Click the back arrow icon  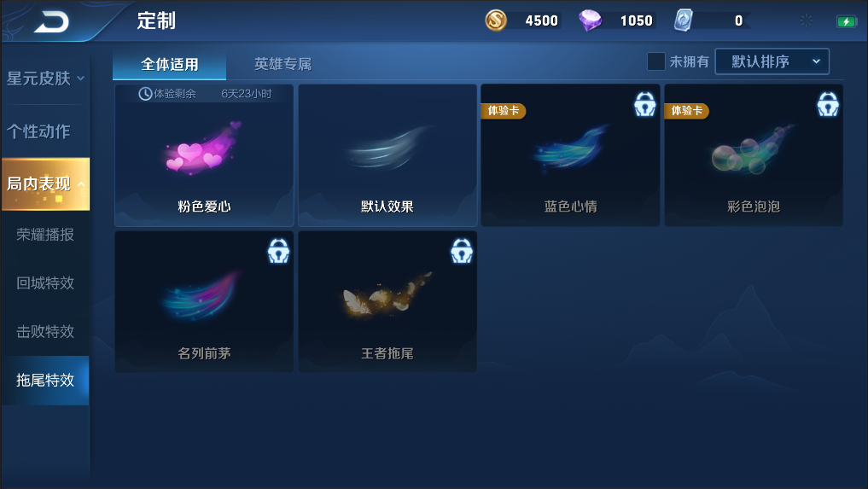[51, 21]
